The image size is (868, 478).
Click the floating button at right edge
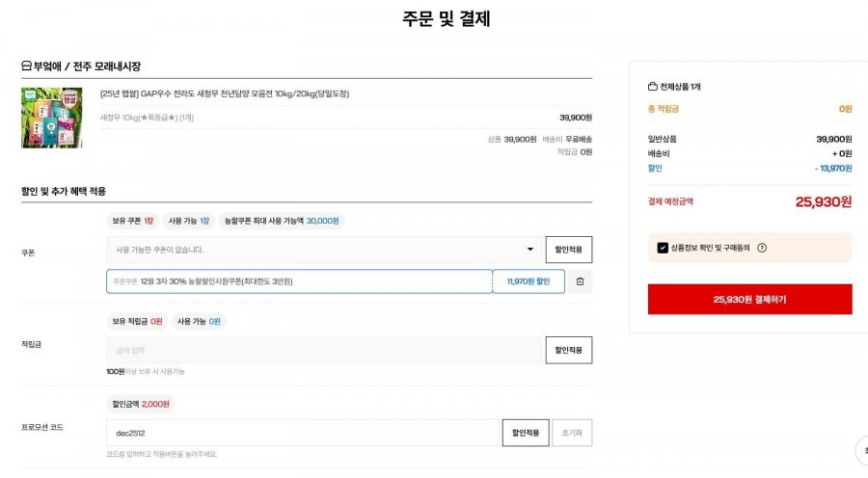861,450
